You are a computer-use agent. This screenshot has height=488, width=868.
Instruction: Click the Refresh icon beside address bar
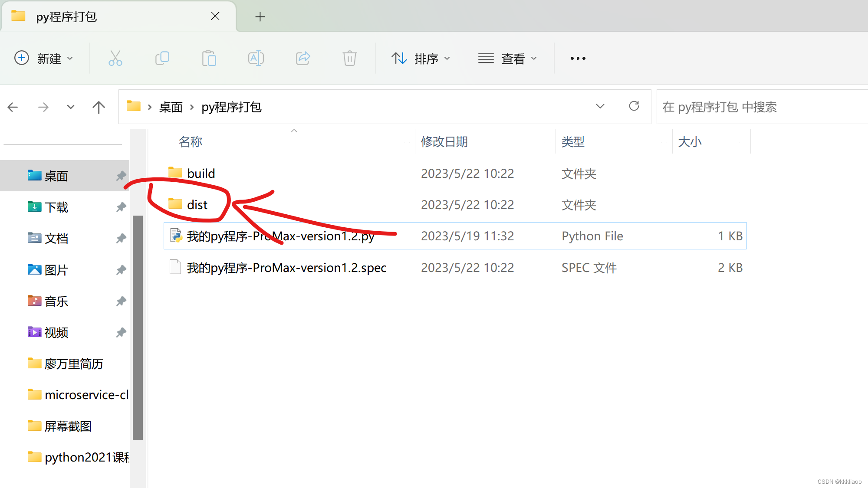point(634,106)
